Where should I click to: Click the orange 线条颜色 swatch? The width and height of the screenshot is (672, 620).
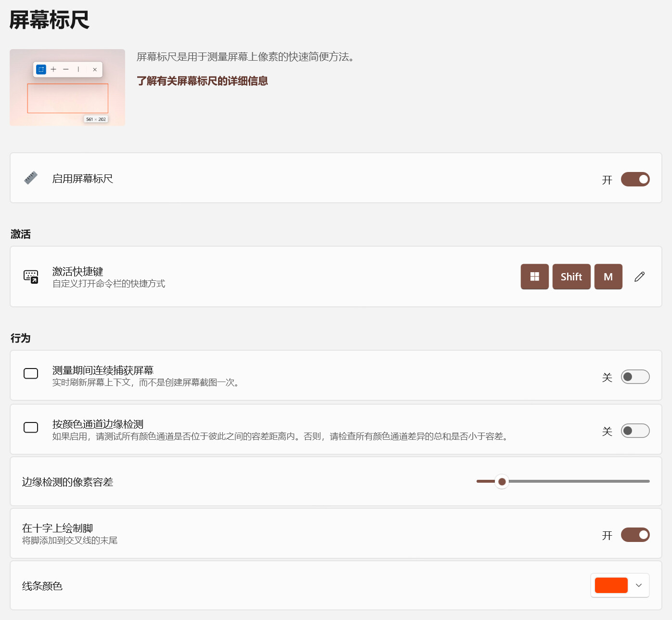tap(611, 585)
